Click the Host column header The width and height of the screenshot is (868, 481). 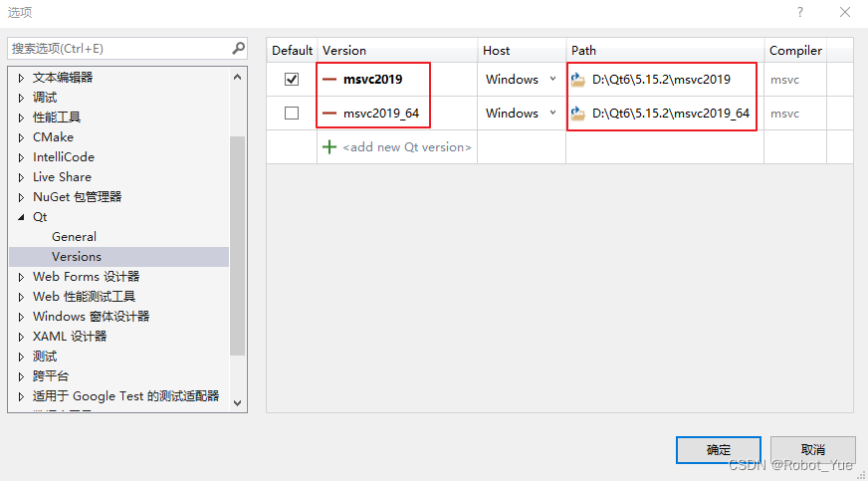point(522,51)
